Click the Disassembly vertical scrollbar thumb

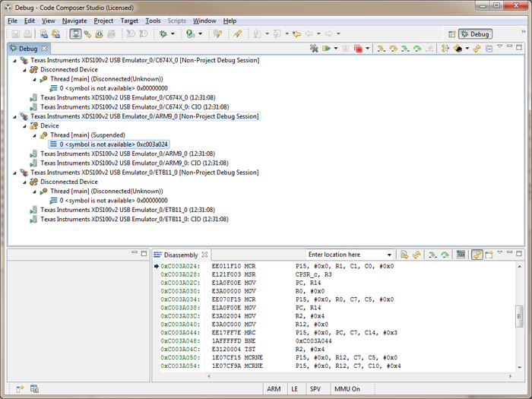(520, 316)
